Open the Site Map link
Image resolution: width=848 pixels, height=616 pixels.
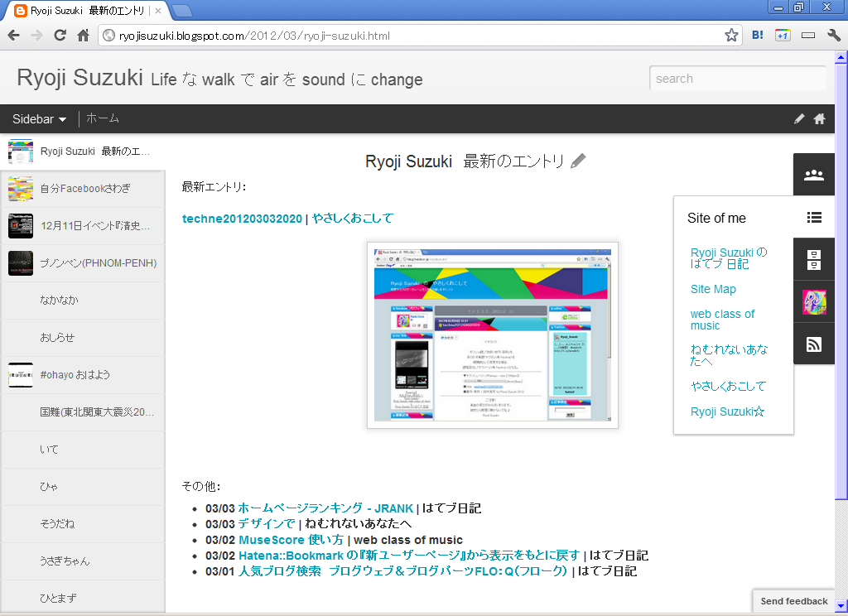click(713, 289)
